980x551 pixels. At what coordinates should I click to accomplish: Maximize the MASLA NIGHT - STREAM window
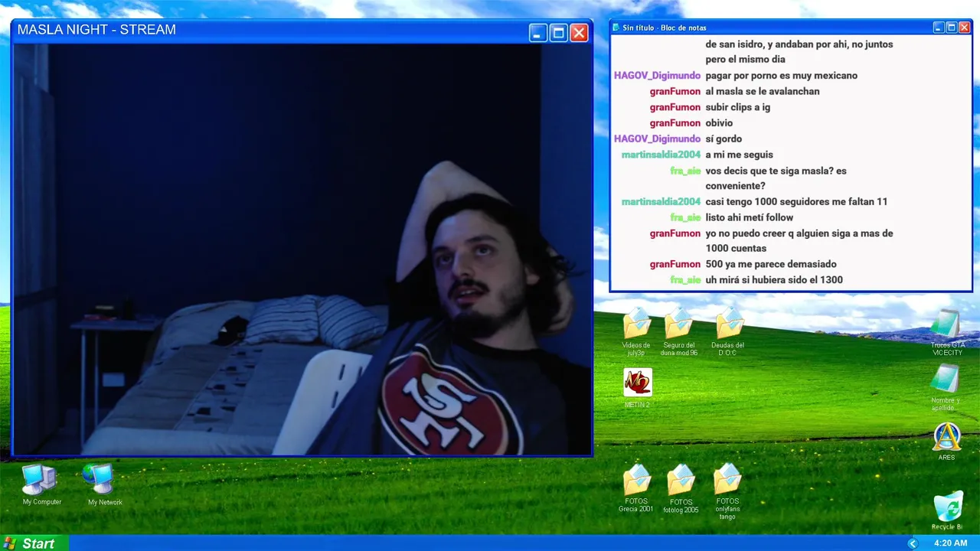click(x=559, y=33)
